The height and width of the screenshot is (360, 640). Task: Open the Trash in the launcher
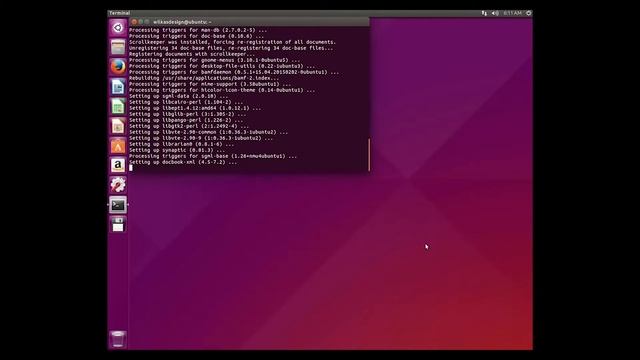pyautogui.click(x=118, y=339)
